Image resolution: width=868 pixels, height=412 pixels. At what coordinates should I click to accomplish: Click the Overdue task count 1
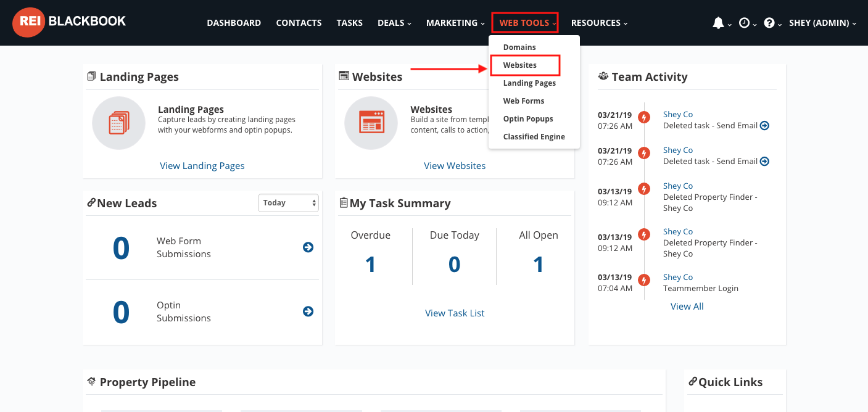(x=370, y=264)
